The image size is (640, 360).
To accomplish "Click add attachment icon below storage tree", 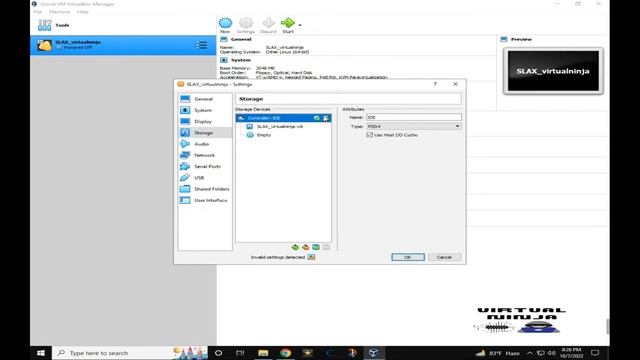I will pyautogui.click(x=316, y=247).
